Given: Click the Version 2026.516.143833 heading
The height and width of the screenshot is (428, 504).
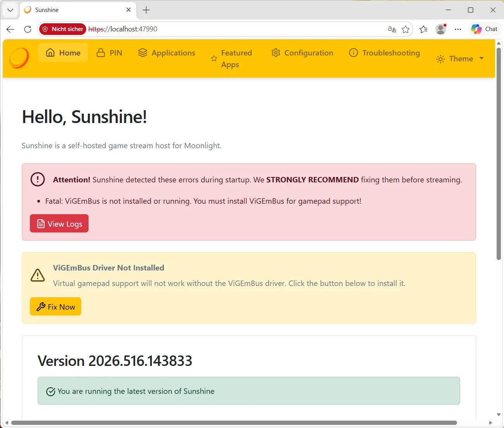Looking at the screenshot, I should point(115,361).
